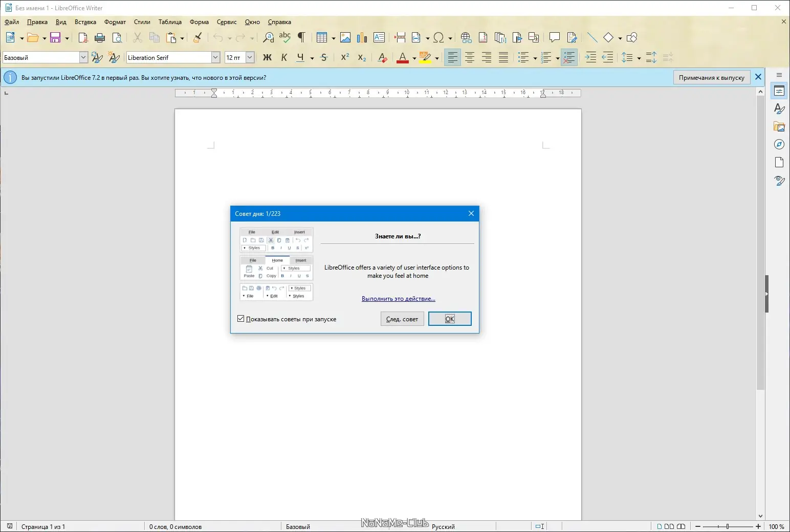The height and width of the screenshot is (532, 790).
Task: Toggle bold formatting (Ж)
Action: (267, 58)
